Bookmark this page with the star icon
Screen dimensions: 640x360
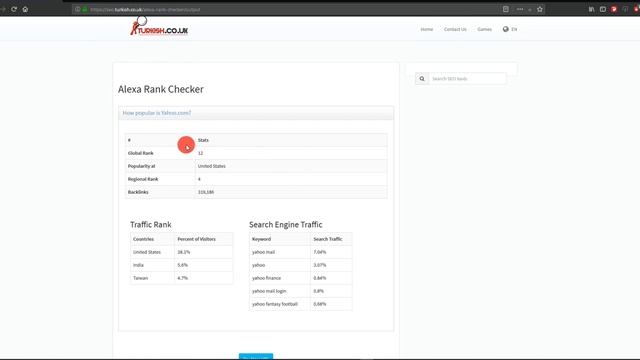[540, 9]
